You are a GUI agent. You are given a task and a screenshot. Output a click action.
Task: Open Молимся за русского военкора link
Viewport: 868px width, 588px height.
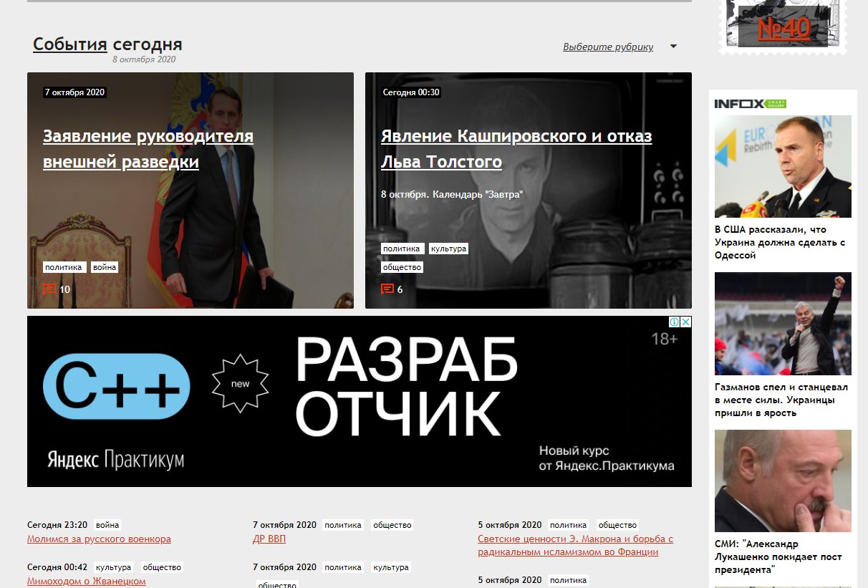point(99,539)
